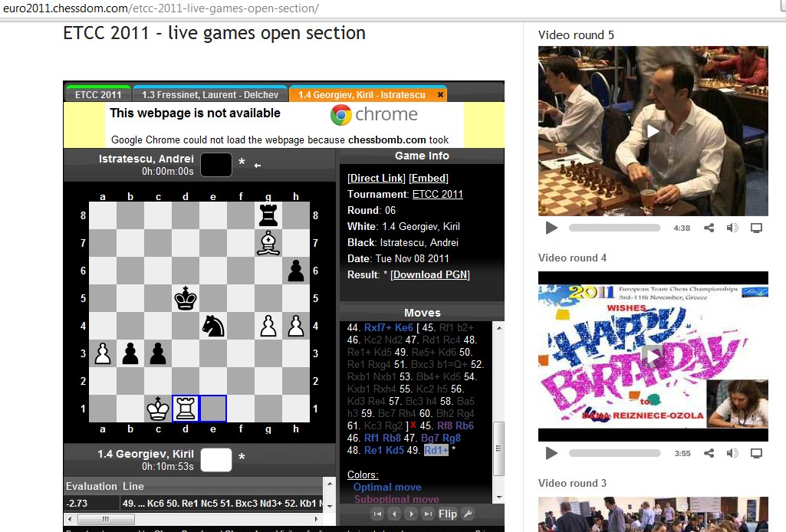This screenshot has height=532, width=786.
Task: Close the Georgiev, Kiril - Istratescu tab
Action: click(440, 95)
